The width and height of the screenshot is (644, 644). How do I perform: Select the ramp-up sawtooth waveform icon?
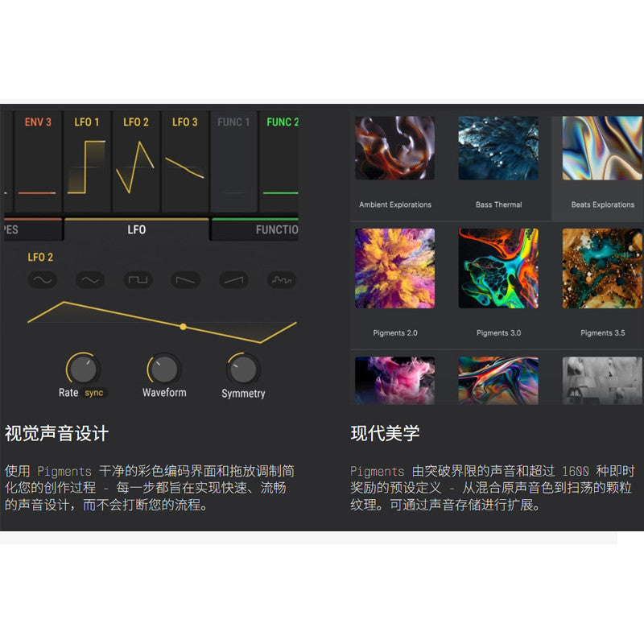pos(233,280)
